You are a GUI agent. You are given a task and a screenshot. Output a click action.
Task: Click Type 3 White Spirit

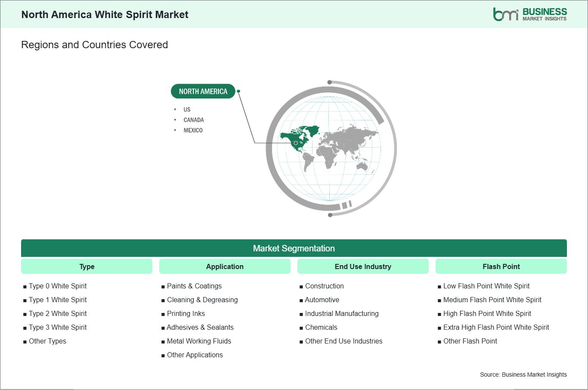(x=58, y=327)
